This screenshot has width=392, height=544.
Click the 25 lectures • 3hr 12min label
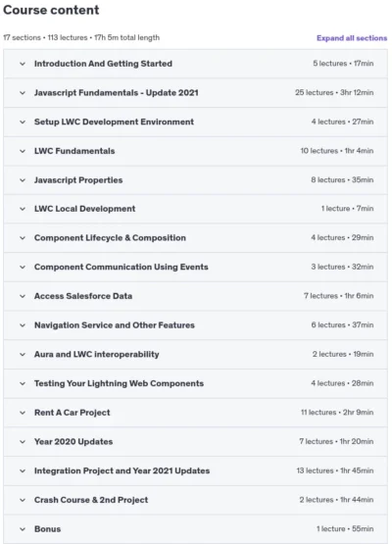point(334,93)
